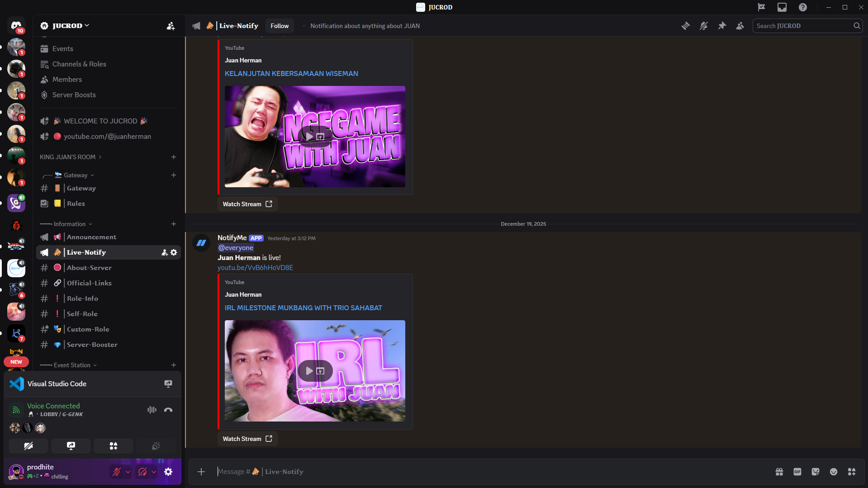868x488 pixels.
Task: Add channel to Event Station category
Action: pos(174,365)
